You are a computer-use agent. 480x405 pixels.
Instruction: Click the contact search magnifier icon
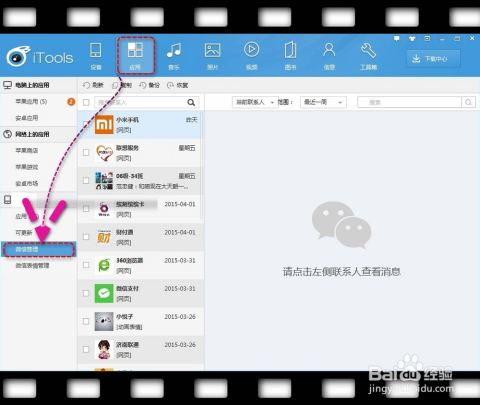pos(191,102)
